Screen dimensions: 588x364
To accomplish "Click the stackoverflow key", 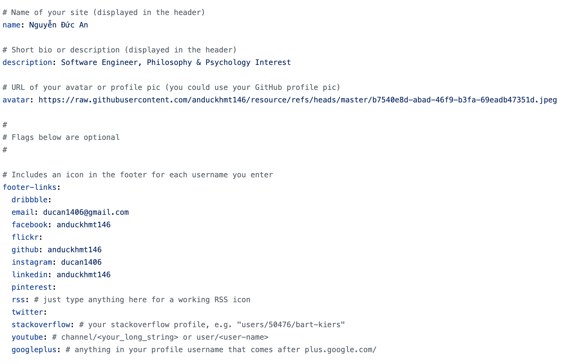I will (41, 325).
